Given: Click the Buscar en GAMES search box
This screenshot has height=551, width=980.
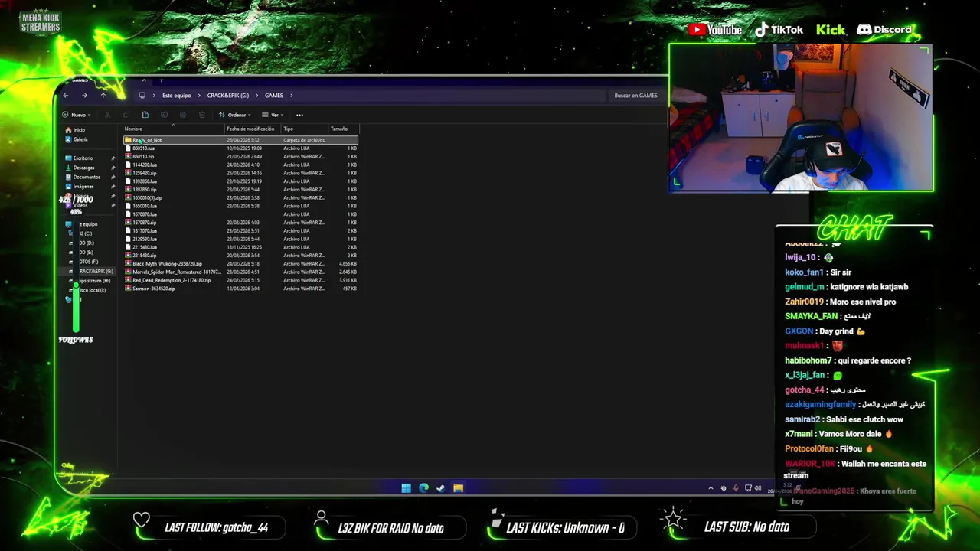Looking at the screenshot, I should (635, 96).
